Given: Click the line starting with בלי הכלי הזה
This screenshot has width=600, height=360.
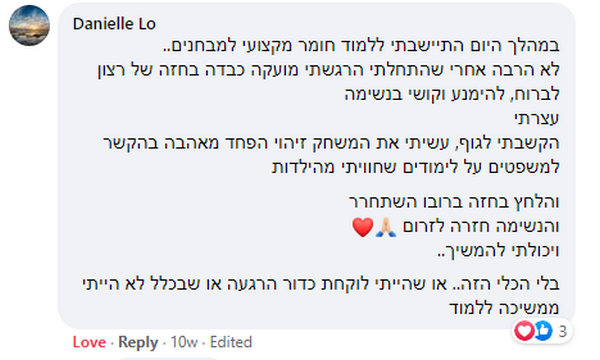Looking at the screenshot, I should pyautogui.click(x=321, y=284).
